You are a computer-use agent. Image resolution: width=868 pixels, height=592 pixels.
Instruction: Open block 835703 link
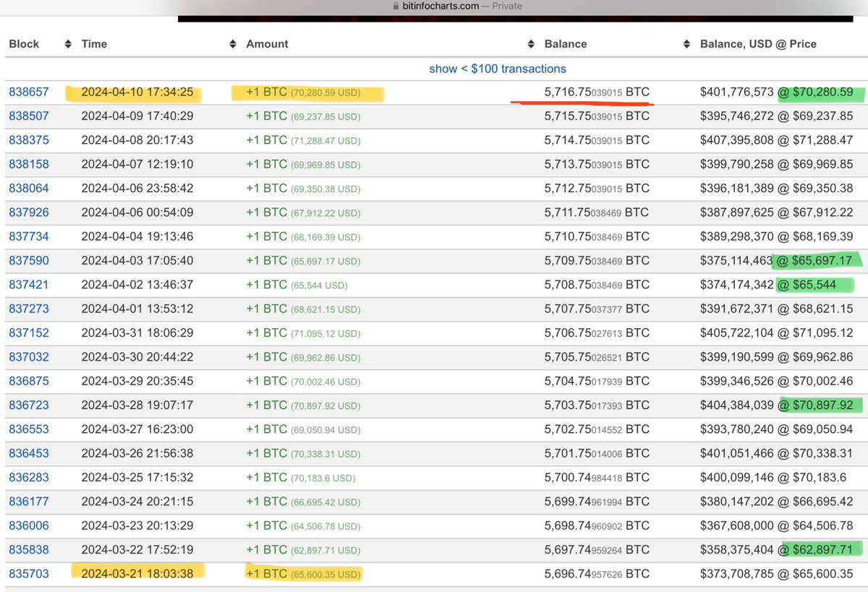(x=29, y=574)
